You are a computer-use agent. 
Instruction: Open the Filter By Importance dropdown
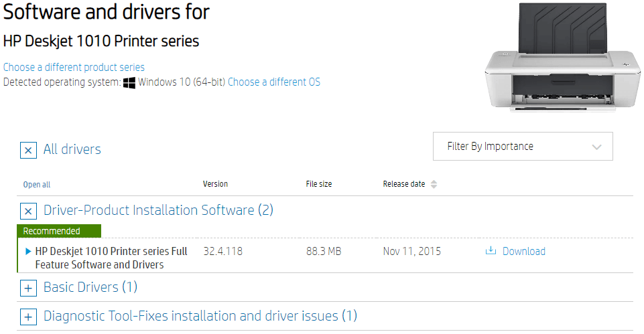click(x=523, y=147)
